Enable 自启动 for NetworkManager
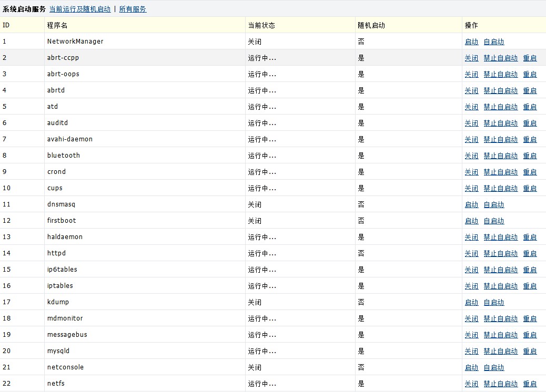Screen dimensions: 546x392 [x=493, y=42]
